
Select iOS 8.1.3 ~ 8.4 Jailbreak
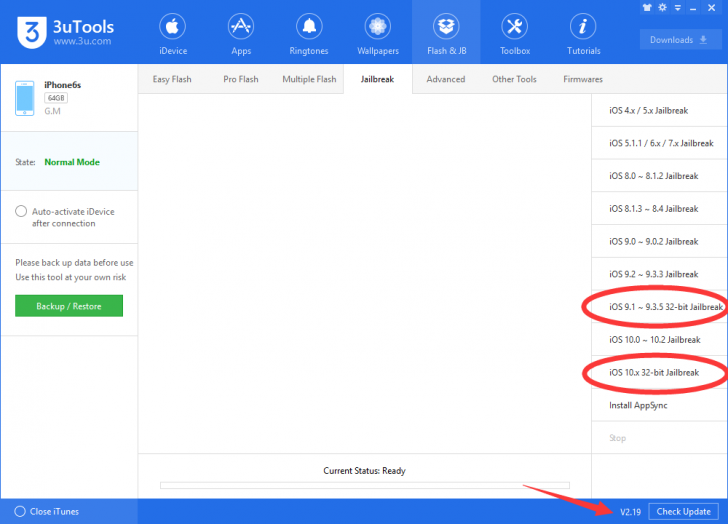coord(659,209)
